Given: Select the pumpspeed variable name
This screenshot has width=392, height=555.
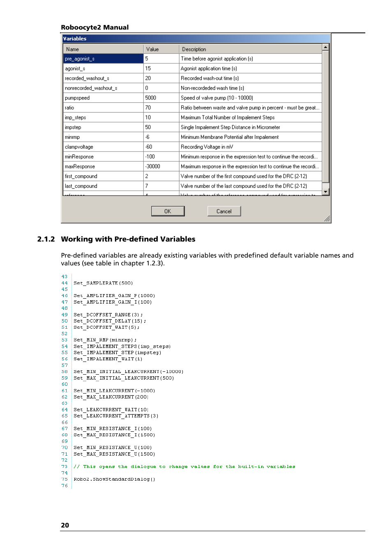Looking at the screenshot, I should pos(77,98).
